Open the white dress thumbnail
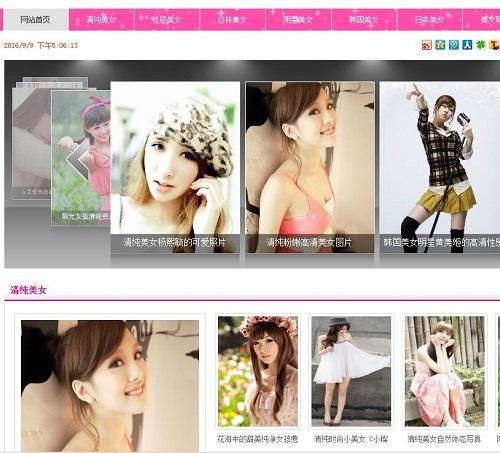500x453 pixels. pos(351,371)
